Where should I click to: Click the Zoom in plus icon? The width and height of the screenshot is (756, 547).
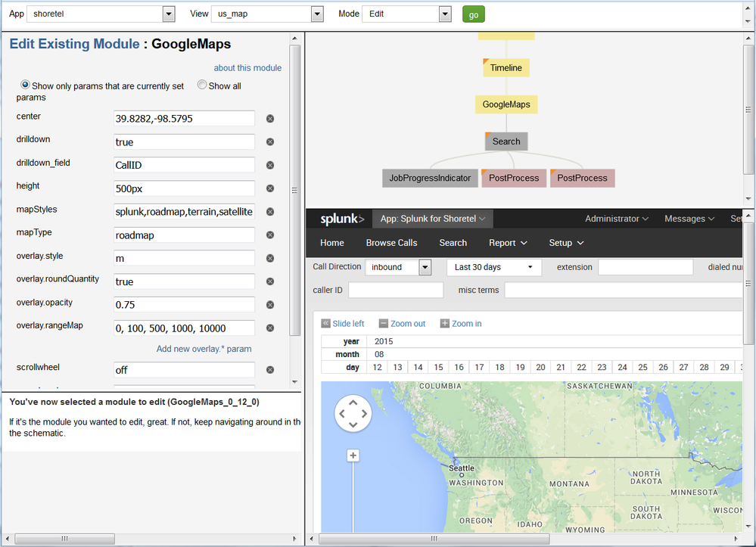pyautogui.click(x=444, y=323)
